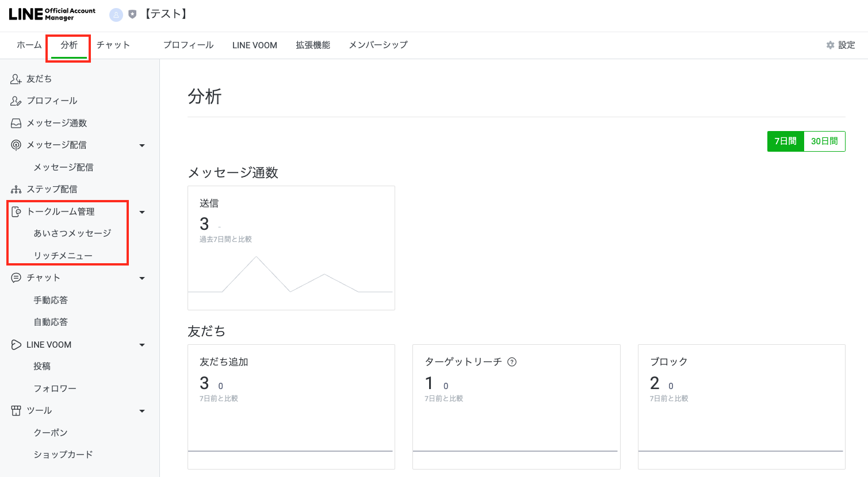Open the メンバーシップ tab
This screenshot has height=477, width=868.
pyautogui.click(x=378, y=45)
